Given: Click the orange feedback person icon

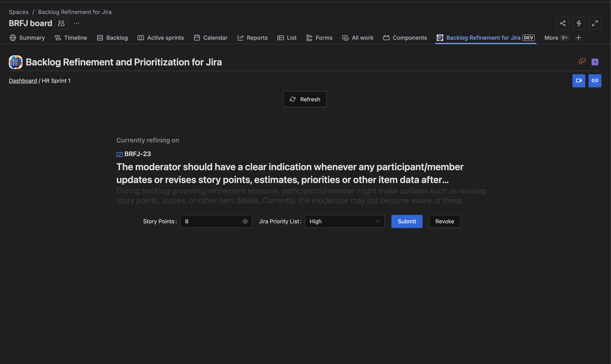Looking at the screenshot, I should (581, 62).
